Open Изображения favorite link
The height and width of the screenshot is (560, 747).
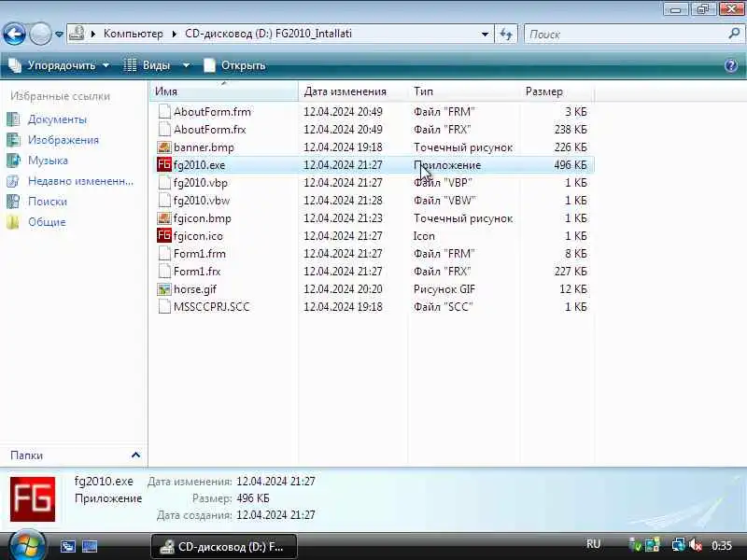point(63,139)
